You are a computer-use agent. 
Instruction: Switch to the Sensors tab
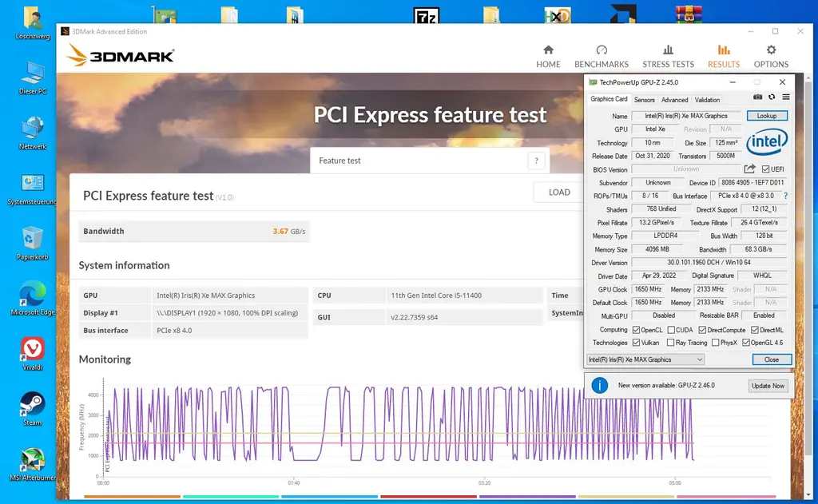click(x=644, y=100)
